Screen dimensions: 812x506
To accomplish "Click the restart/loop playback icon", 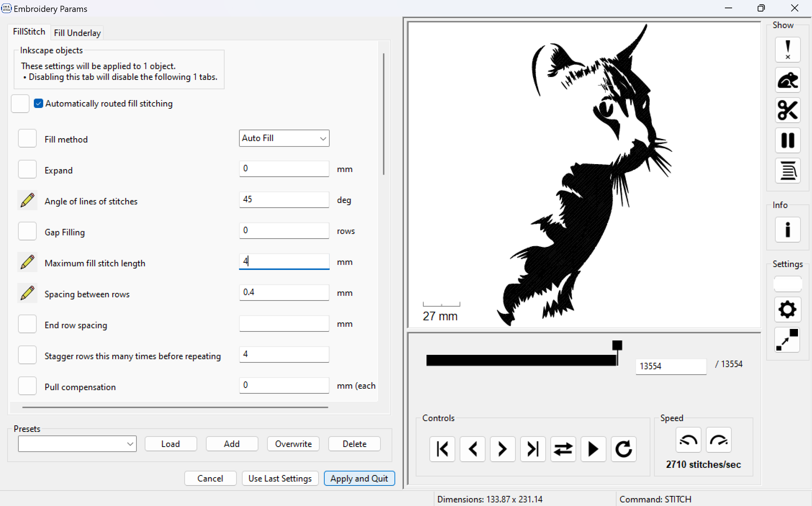I will 623,449.
